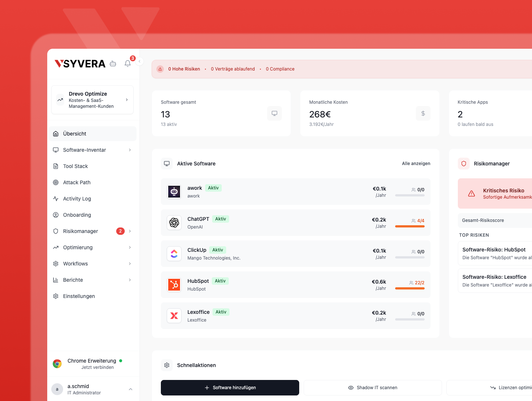Click Alle anzeigen link
Viewport: 532px width, 401px height.
(416, 164)
